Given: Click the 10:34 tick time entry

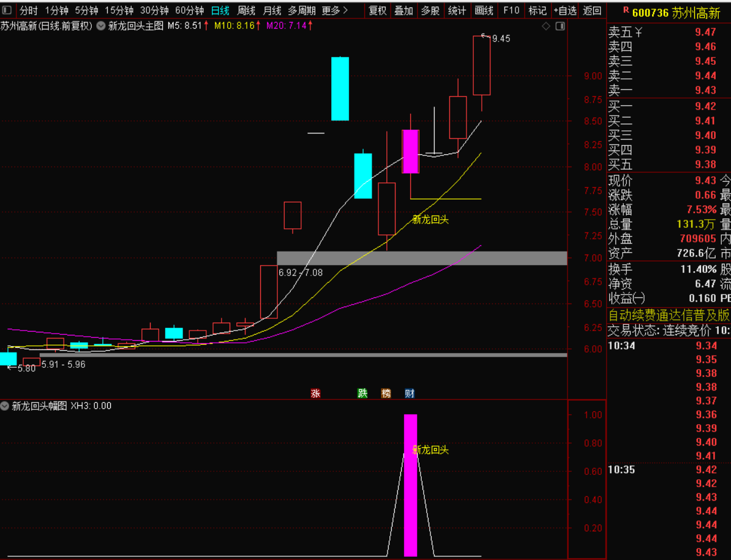Looking at the screenshot, I should 621,346.
